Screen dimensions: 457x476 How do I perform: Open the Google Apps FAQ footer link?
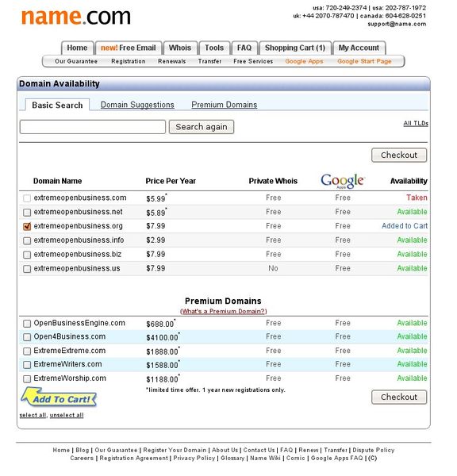(337, 458)
